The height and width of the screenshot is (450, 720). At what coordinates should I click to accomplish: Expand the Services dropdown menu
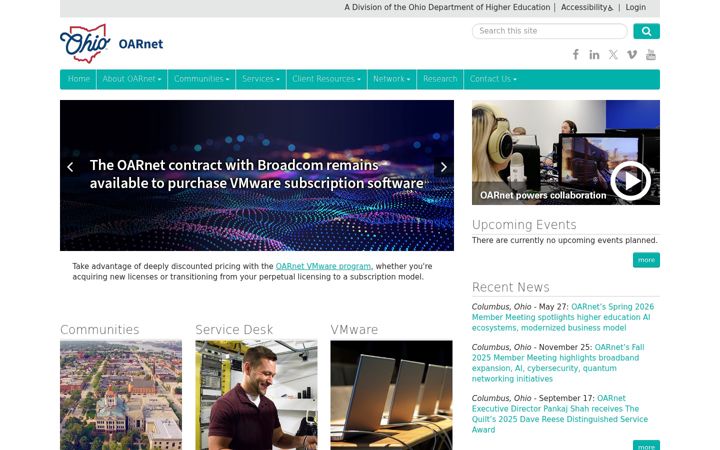(x=260, y=79)
